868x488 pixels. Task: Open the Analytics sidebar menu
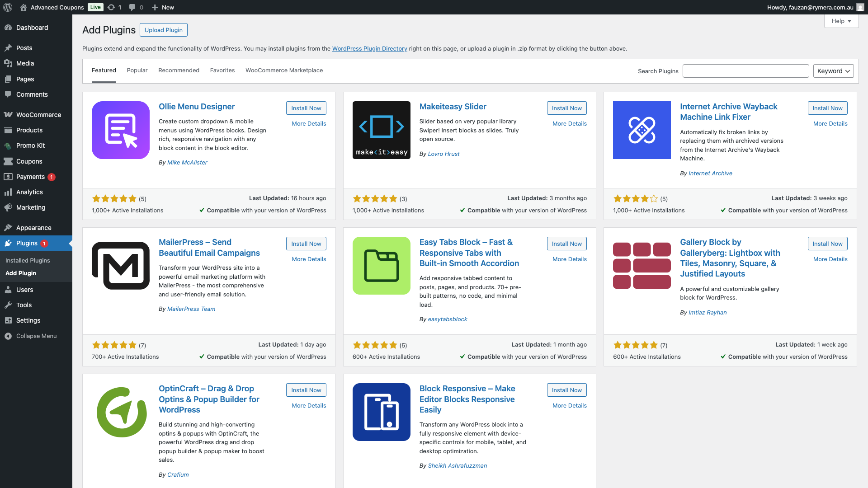29,192
